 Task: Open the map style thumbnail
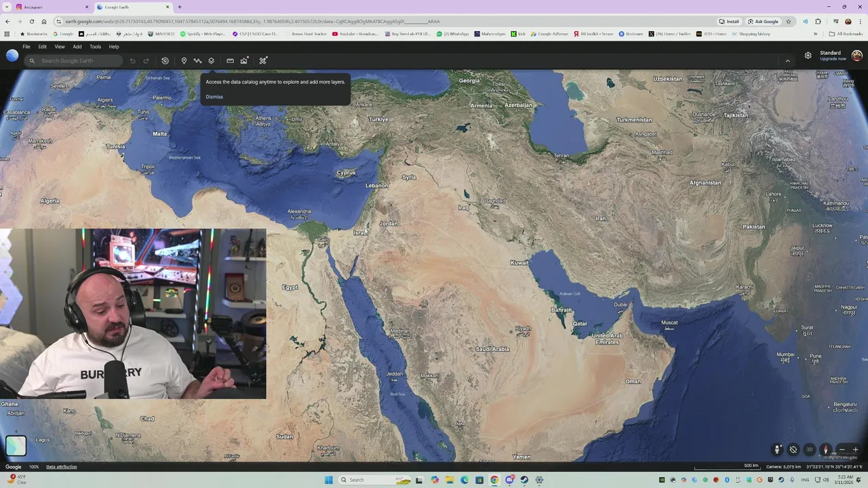tap(16, 445)
